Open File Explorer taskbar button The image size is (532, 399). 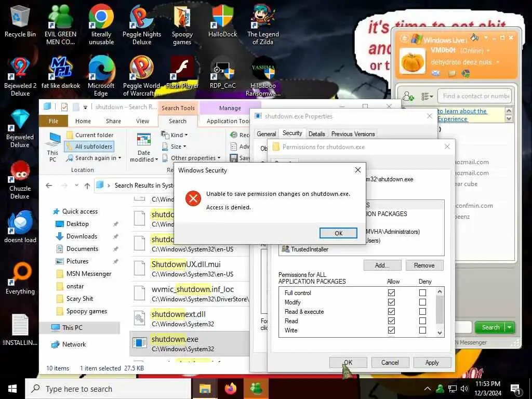(205, 389)
